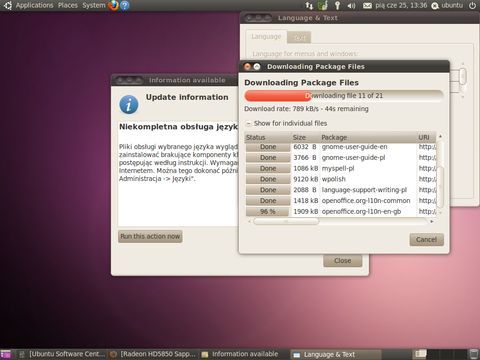Switch to Radeon HD5850 taskbar entry
Viewport: 480px width, 360px height.
coord(154,354)
